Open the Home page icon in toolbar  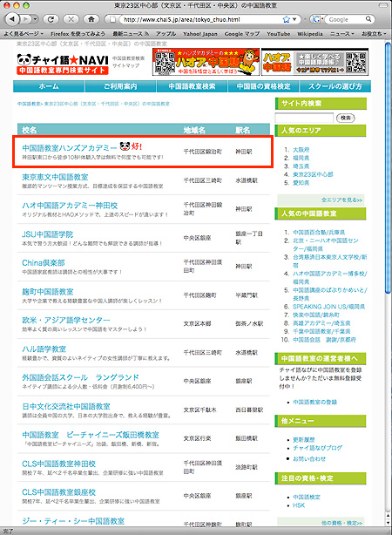[91, 19]
